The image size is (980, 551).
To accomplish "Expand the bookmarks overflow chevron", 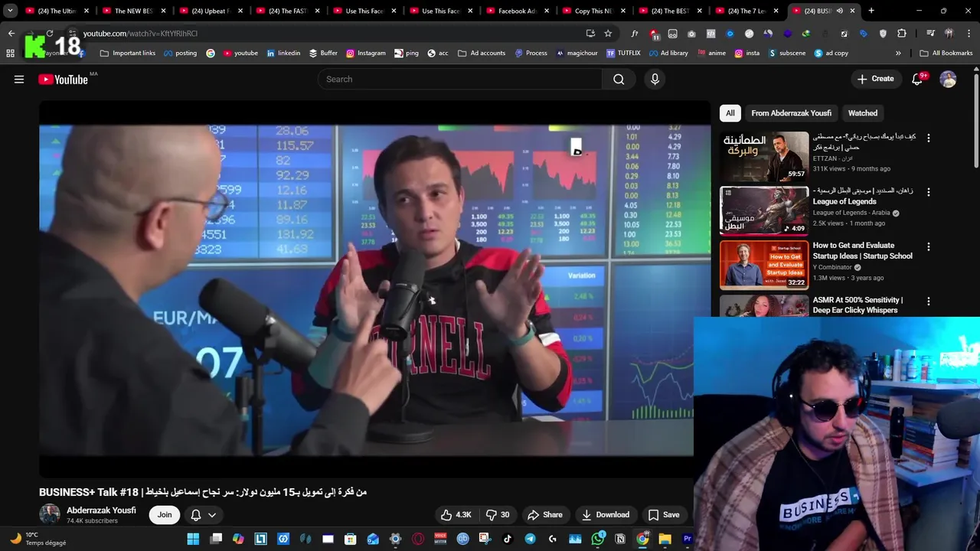I will coord(898,53).
